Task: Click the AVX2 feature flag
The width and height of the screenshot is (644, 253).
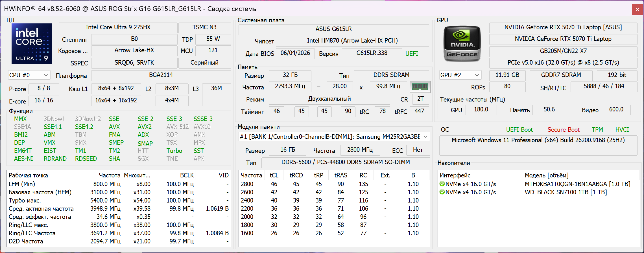Action: [145, 127]
